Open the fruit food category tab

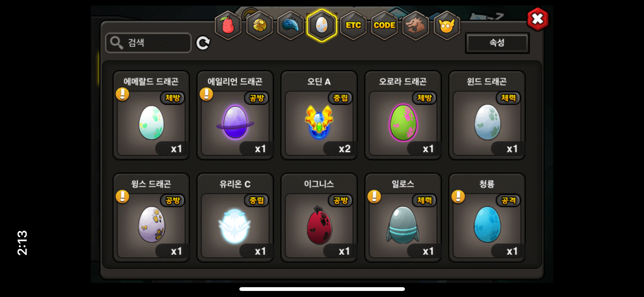228,25
